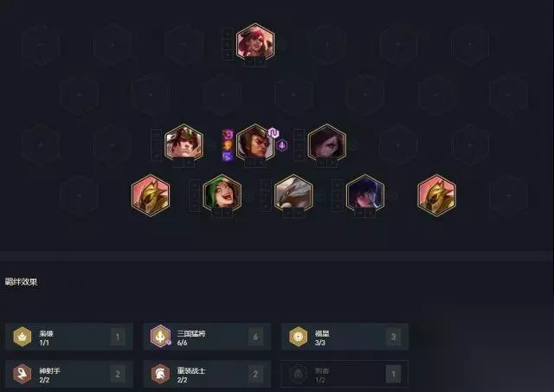This screenshot has height=392, width=554.
Task: Click the bottom blue-purple item icon
Action: [x=228, y=156]
